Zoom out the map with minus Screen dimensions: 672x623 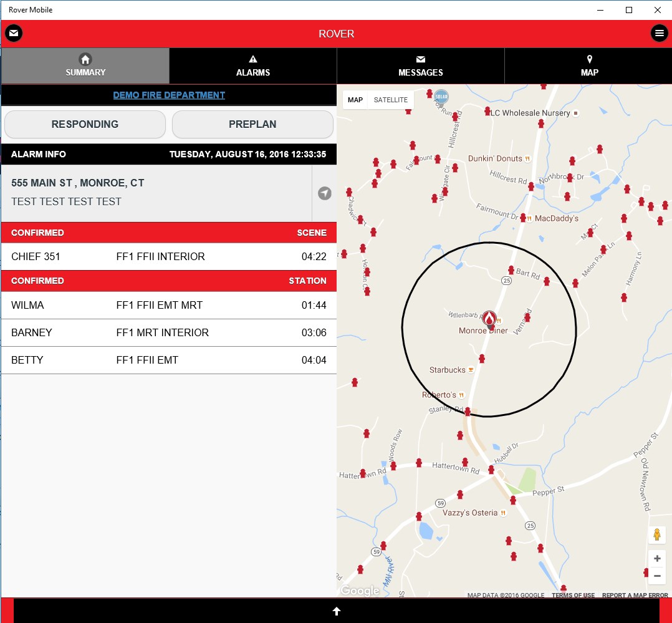tap(656, 576)
